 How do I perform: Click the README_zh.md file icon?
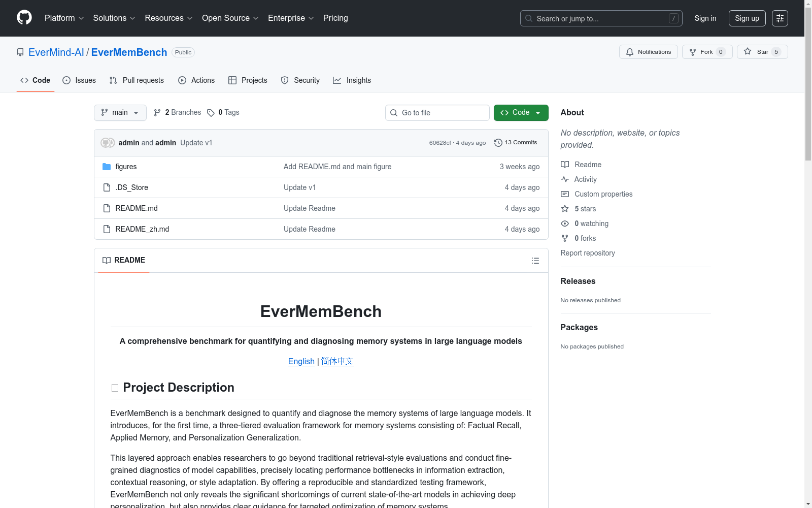(x=107, y=229)
